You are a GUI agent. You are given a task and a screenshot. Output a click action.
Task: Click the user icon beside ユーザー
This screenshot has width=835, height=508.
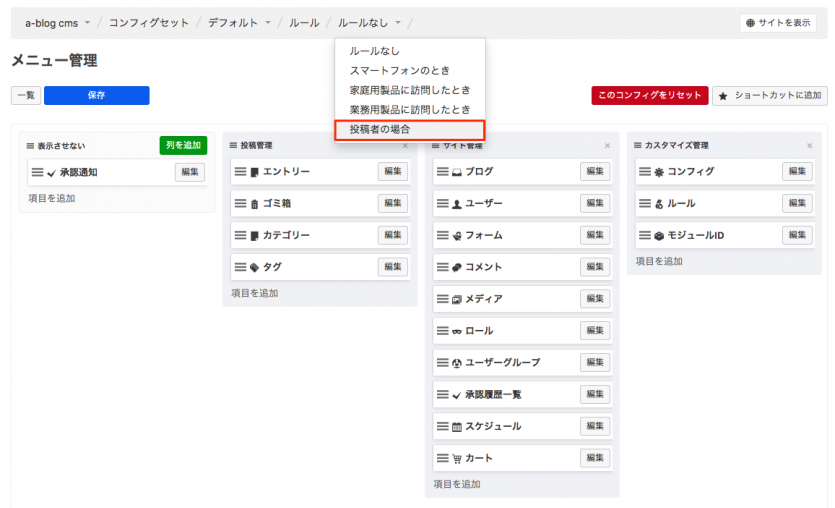(x=456, y=204)
